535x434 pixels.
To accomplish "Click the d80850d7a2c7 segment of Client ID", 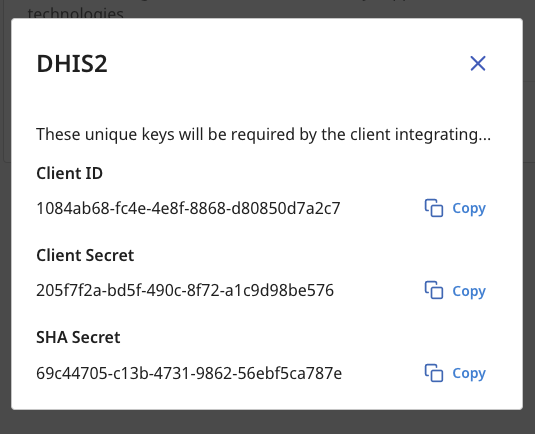I will [286, 208].
